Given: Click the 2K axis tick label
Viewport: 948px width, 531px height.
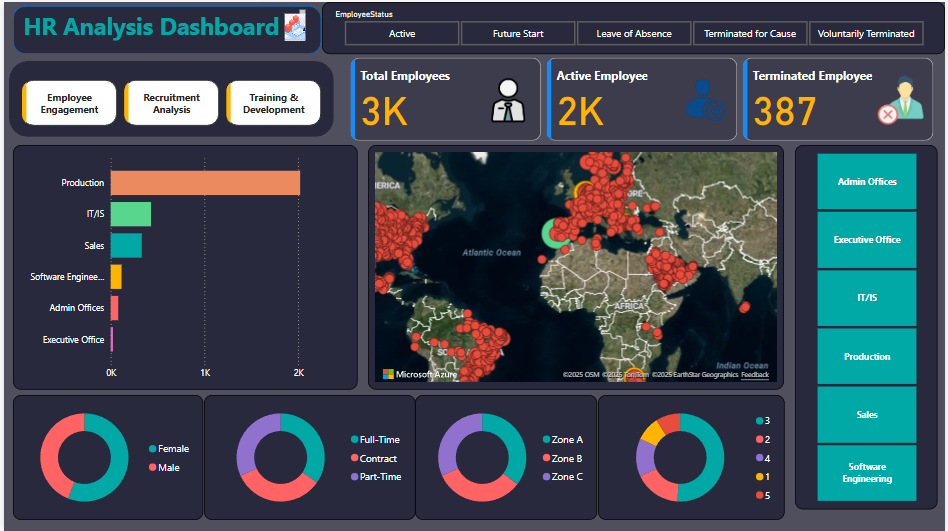Looking at the screenshot, I should click(x=299, y=373).
